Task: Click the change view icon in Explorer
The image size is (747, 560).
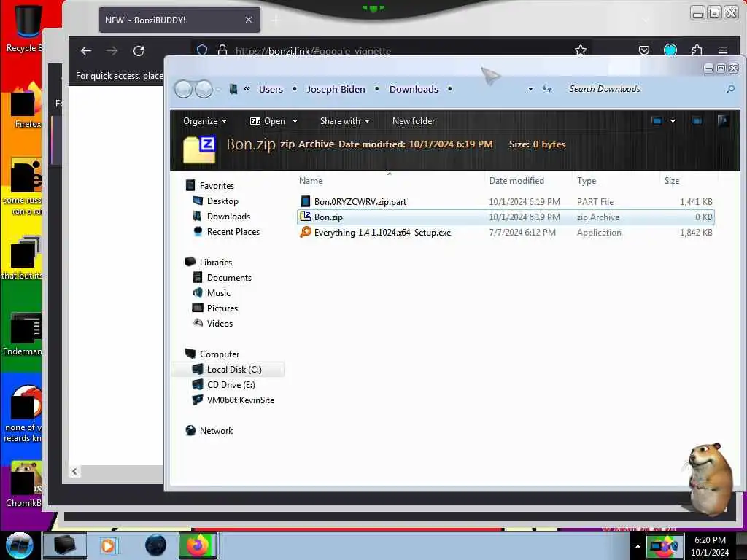Action: (657, 121)
